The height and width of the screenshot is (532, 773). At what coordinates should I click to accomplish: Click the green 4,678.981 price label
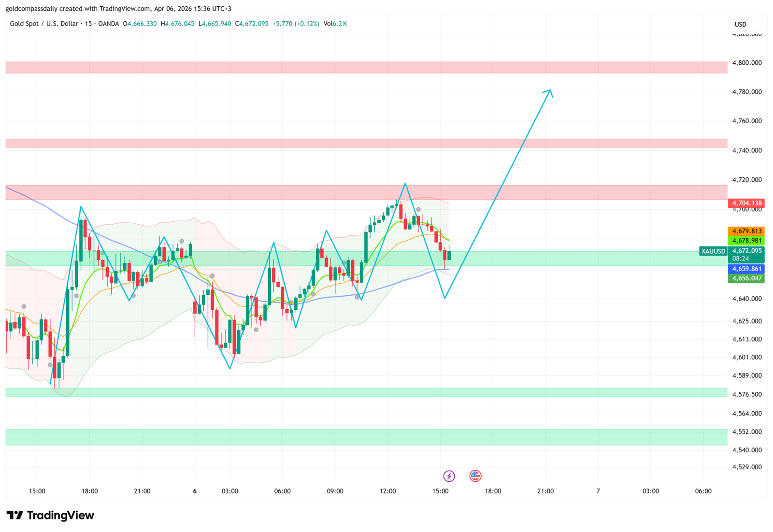click(746, 241)
